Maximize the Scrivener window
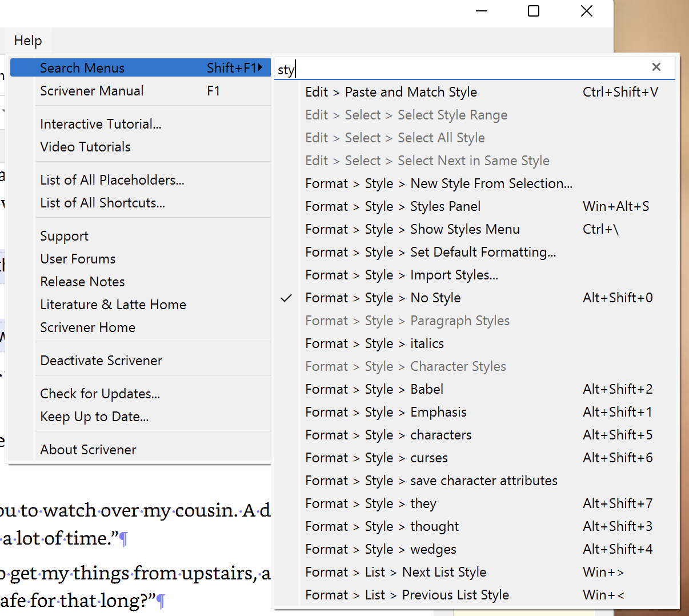 [534, 11]
